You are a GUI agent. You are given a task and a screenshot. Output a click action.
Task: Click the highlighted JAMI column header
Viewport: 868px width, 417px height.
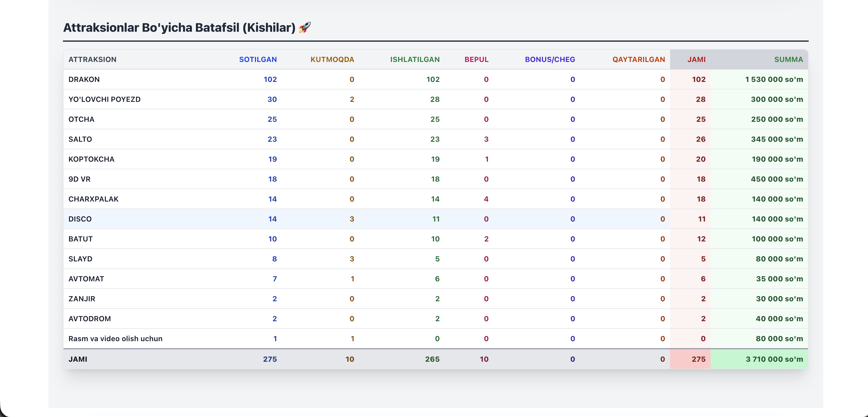tap(696, 60)
